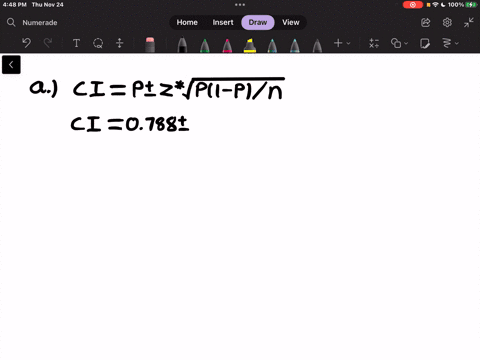480x360 pixels.
Task: Open the Ink to Math tool
Action: click(x=374, y=43)
